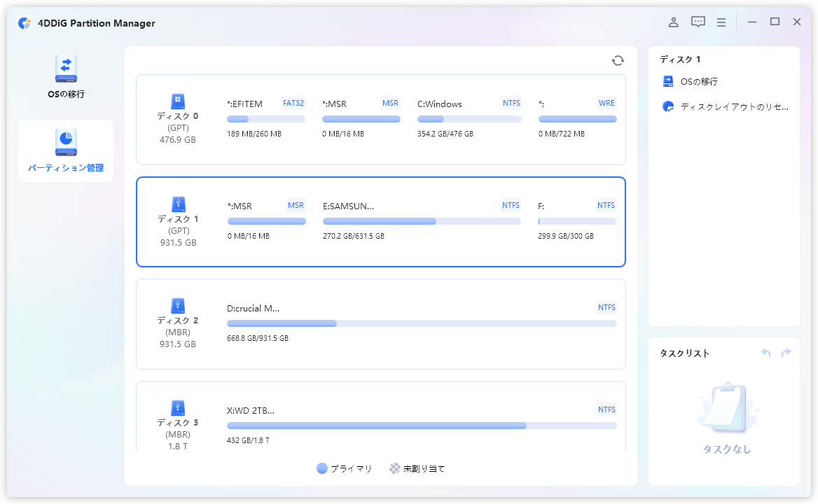The image size is (818, 504).
Task: Select the ディスク 3 USB drive icon
Action: point(178,407)
